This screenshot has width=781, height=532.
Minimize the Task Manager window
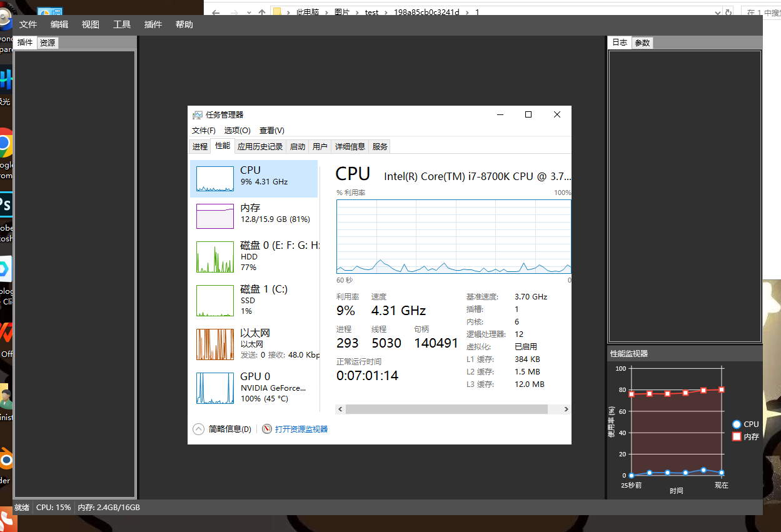point(500,114)
